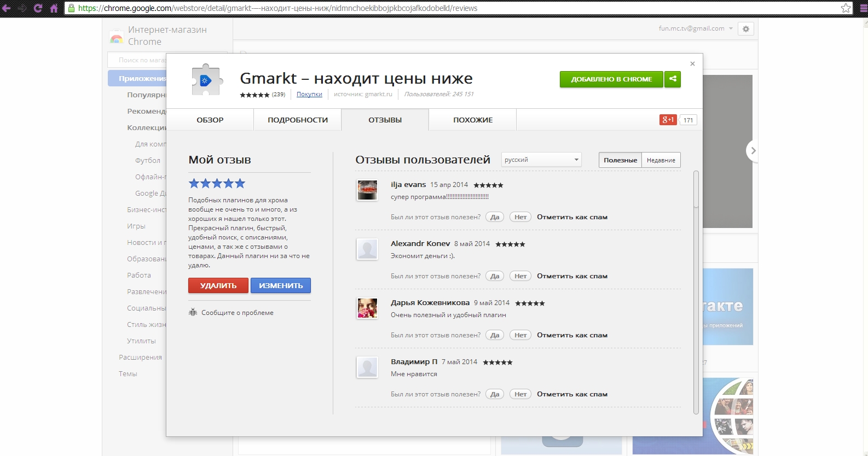This screenshot has width=868, height=456.
Task: Click the ilja evans reviewer name
Action: [408, 185]
